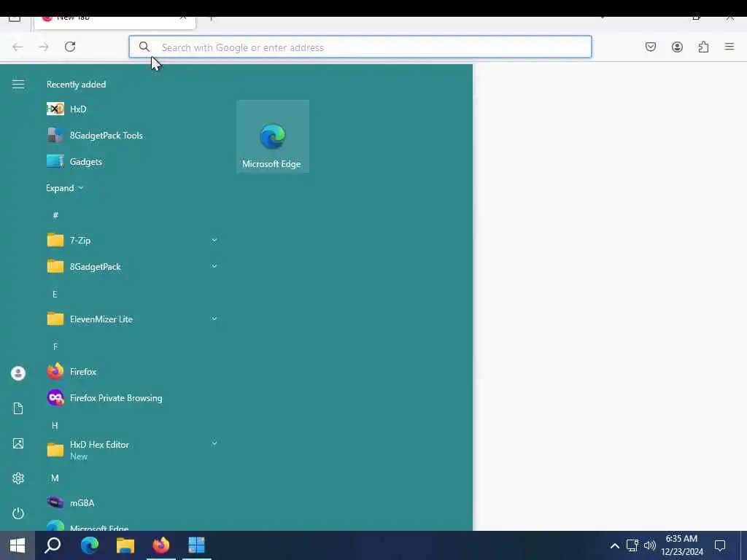Open network status in system tray

coord(632,545)
